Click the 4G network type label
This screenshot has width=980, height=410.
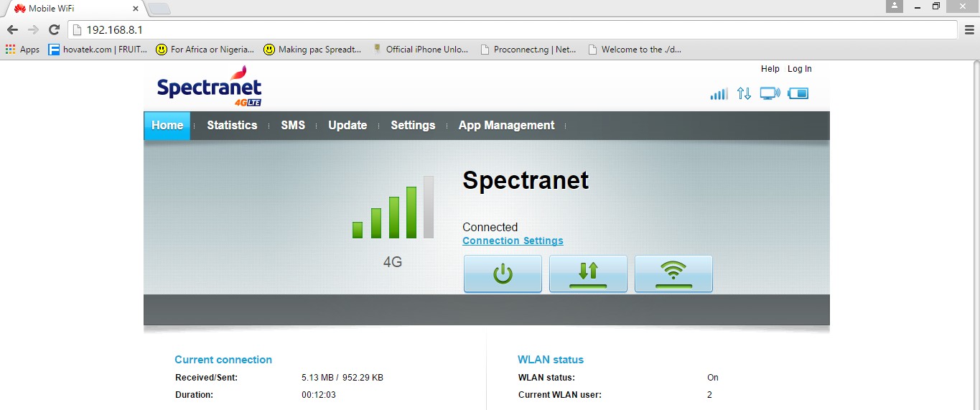click(x=393, y=262)
